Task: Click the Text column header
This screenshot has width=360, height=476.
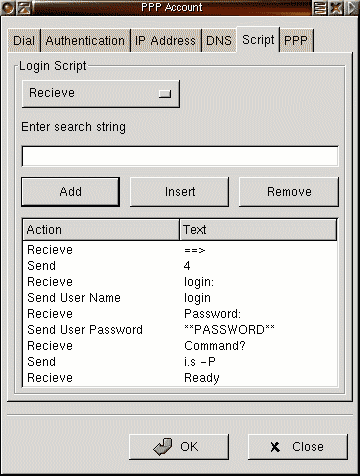Action: point(258,230)
